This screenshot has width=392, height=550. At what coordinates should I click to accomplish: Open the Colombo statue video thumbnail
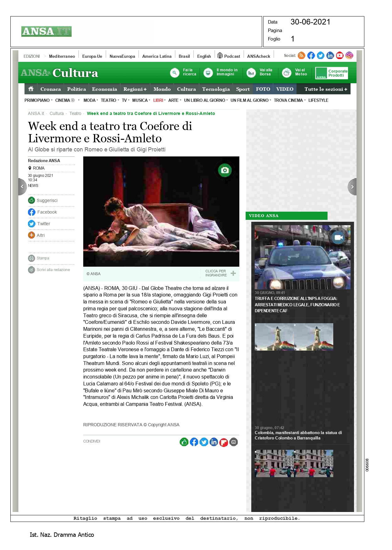click(x=294, y=337)
